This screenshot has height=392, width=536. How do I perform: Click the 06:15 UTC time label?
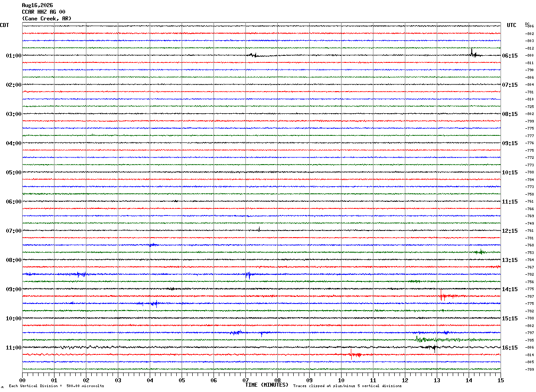509,56
